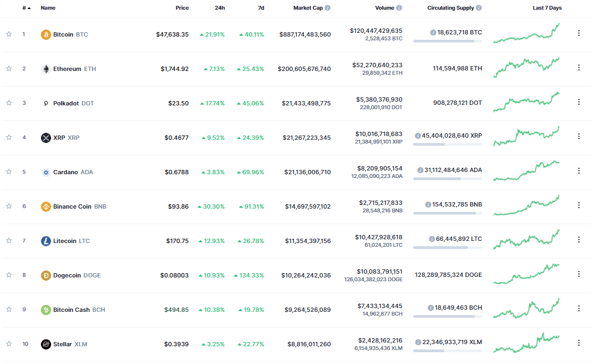Click the Bitcoin orange coin logo
Image resolution: width=591 pixels, height=364 pixels.
pyautogui.click(x=46, y=34)
